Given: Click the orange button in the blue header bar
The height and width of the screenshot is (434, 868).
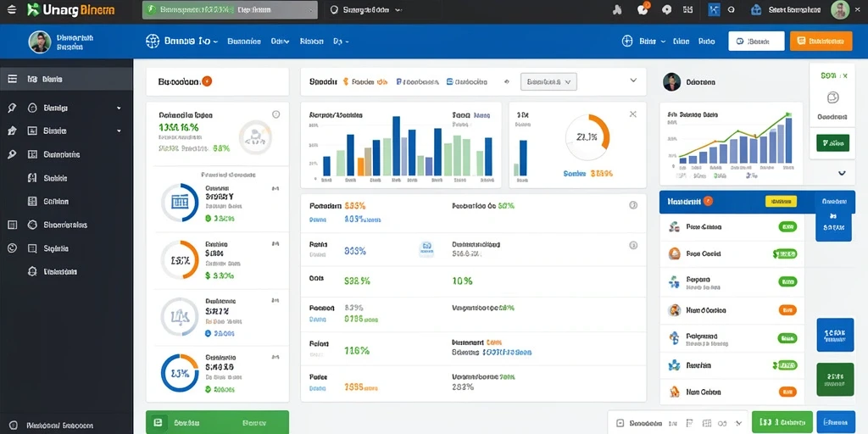Looking at the screenshot, I should coord(821,41).
